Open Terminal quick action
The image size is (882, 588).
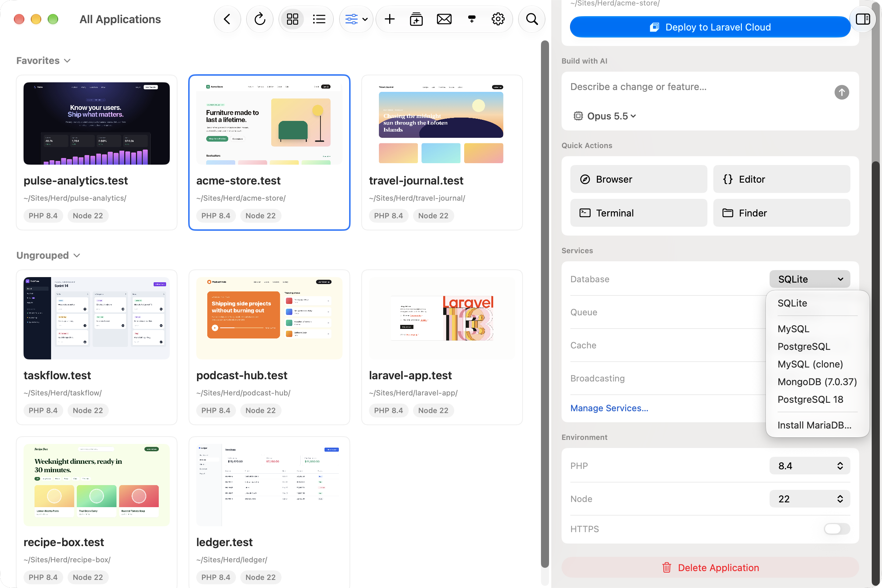pyautogui.click(x=639, y=213)
